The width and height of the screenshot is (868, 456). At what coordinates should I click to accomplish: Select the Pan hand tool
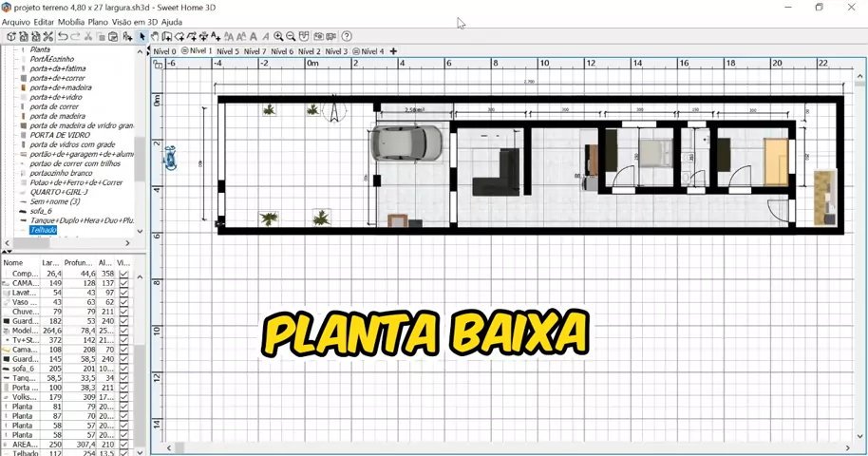155,37
